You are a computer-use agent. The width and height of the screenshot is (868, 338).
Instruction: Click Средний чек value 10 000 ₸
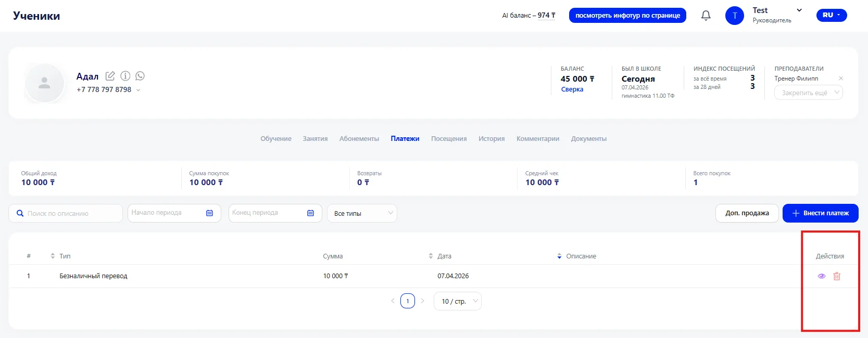tap(542, 183)
